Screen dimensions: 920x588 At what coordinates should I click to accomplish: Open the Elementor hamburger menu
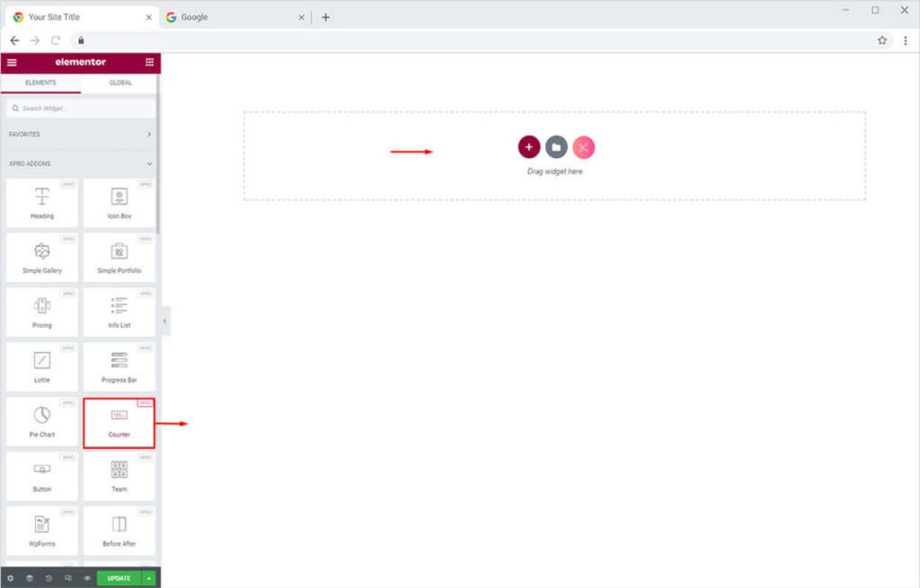click(12, 63)
